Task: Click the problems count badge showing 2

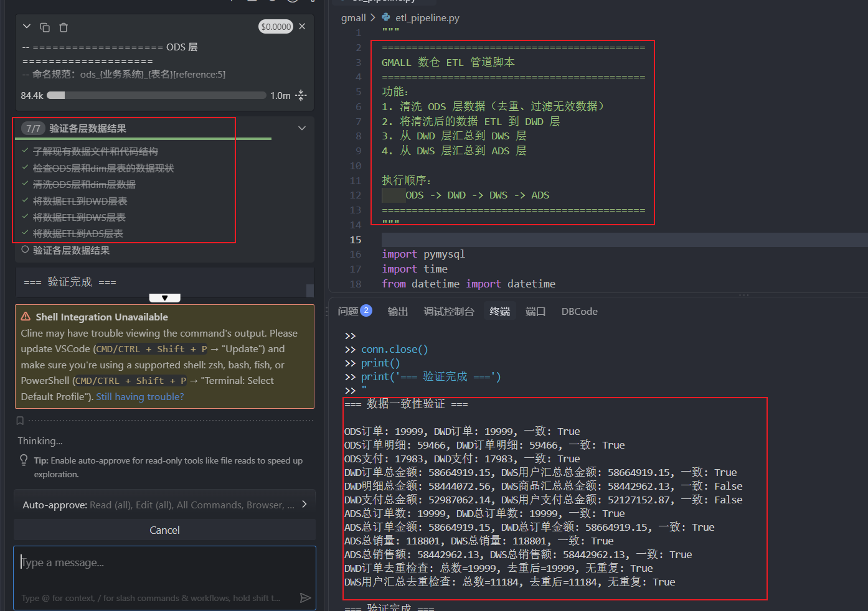Action: pyautogui.click(x=366, y=310)
